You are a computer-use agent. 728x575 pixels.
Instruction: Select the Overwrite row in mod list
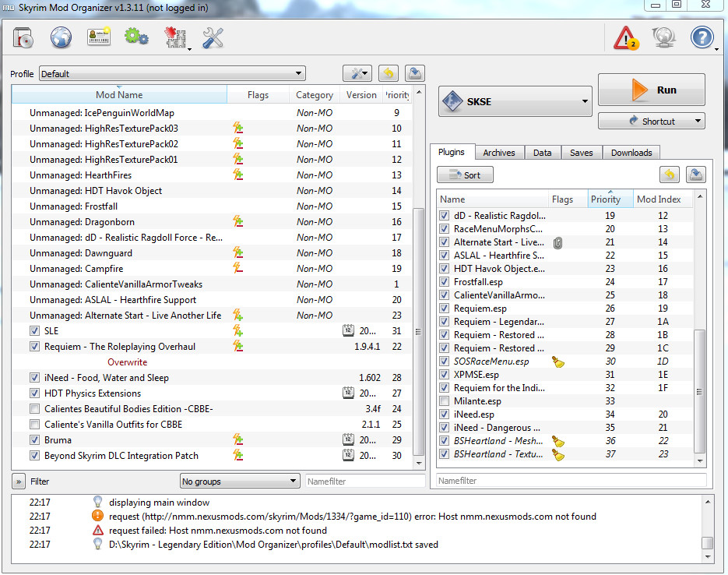(x=212, y=362)
